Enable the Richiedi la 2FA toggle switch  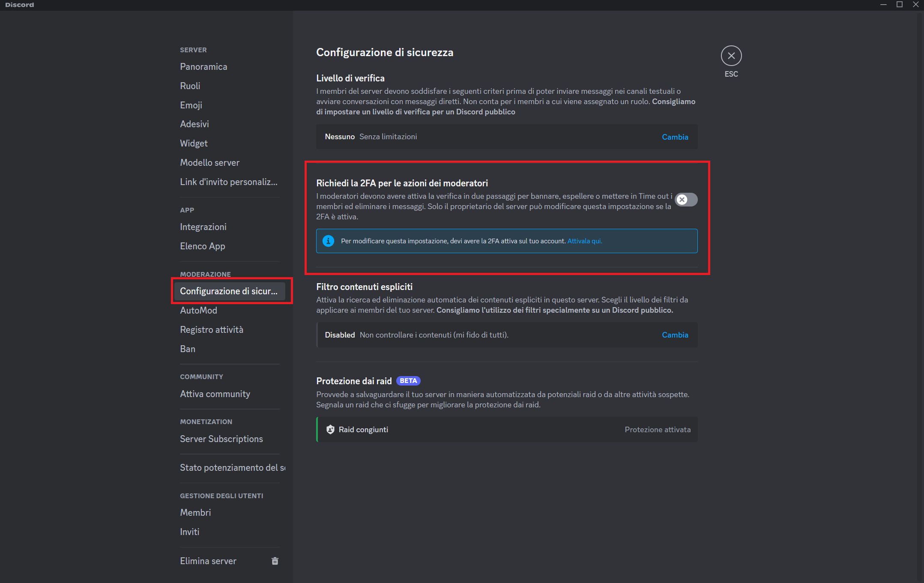pyautogui.click(x=686, y=200)
